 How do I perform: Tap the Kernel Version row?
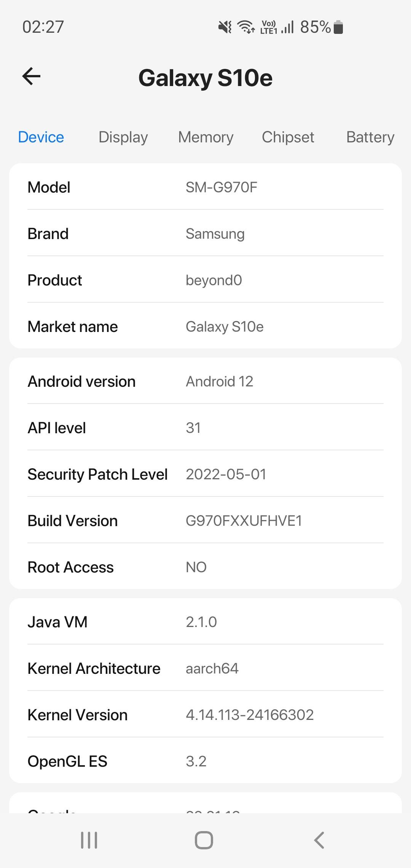[x=205, y=715]
